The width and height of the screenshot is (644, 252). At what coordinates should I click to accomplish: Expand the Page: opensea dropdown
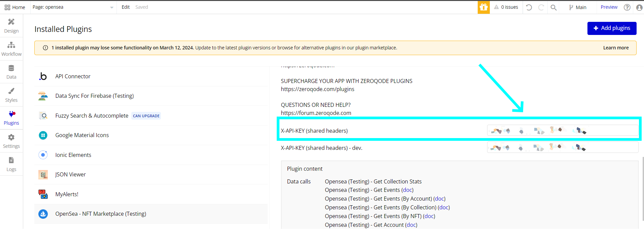pos(73,7)
